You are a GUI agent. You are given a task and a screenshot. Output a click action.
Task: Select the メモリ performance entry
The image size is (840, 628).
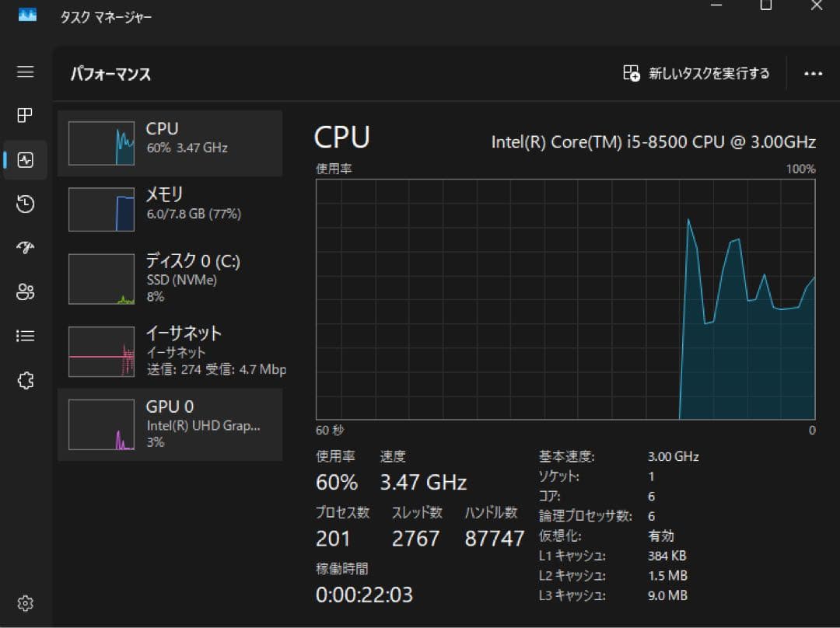click(170, 209)
